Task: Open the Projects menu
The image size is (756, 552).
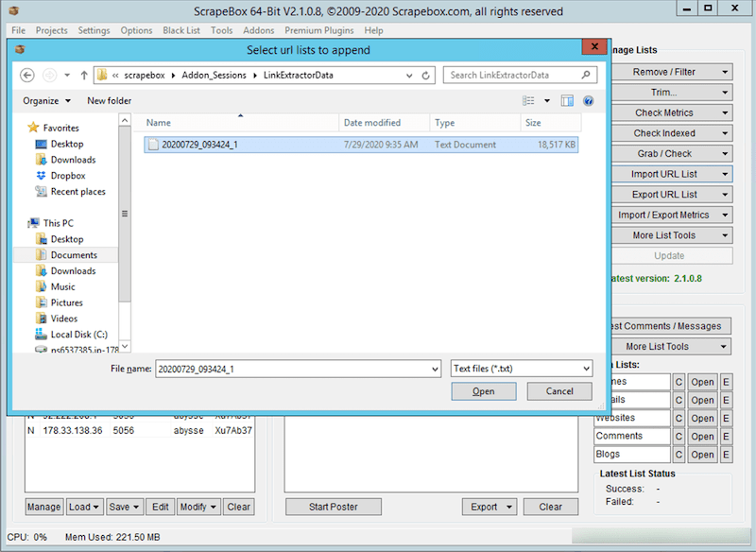Action: click(52, 30)
